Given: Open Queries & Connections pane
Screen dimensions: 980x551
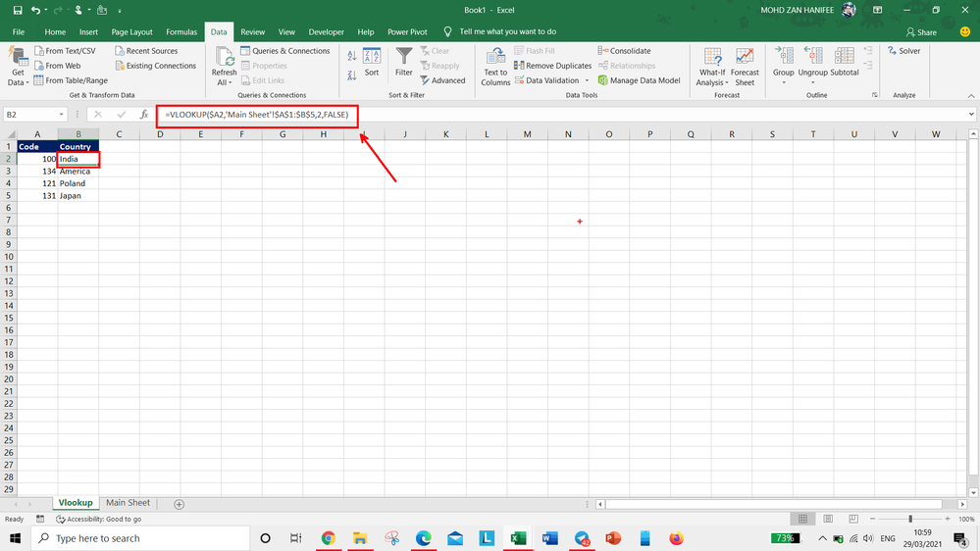Looking at the screenshot, I should tap(285, 51).
